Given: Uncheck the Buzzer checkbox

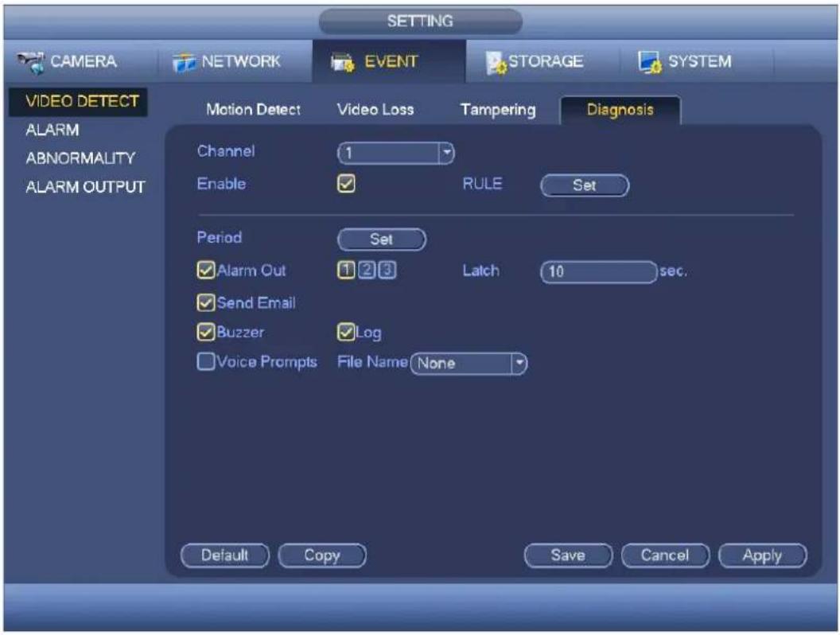Looking at the screenshot, I should click(x=206, y=333).
